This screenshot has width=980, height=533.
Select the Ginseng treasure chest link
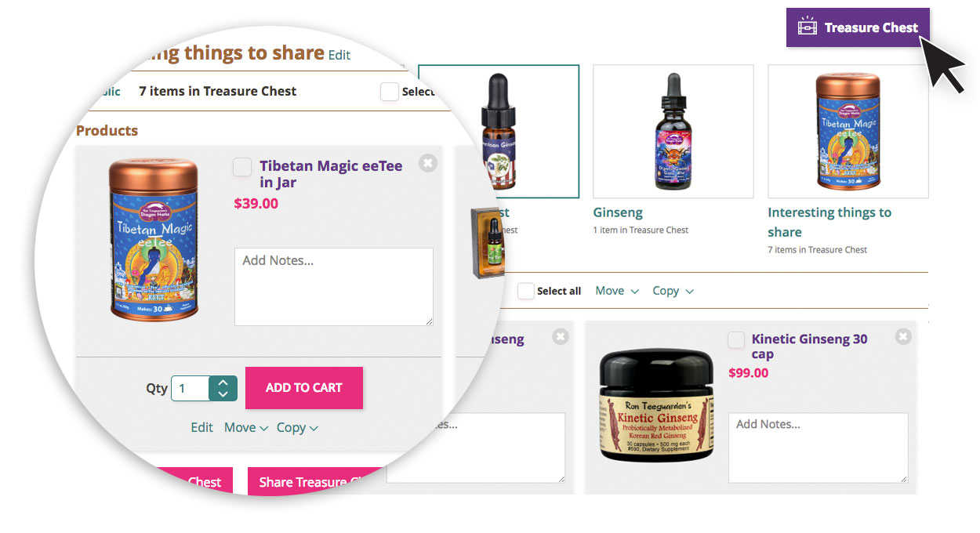618,212
